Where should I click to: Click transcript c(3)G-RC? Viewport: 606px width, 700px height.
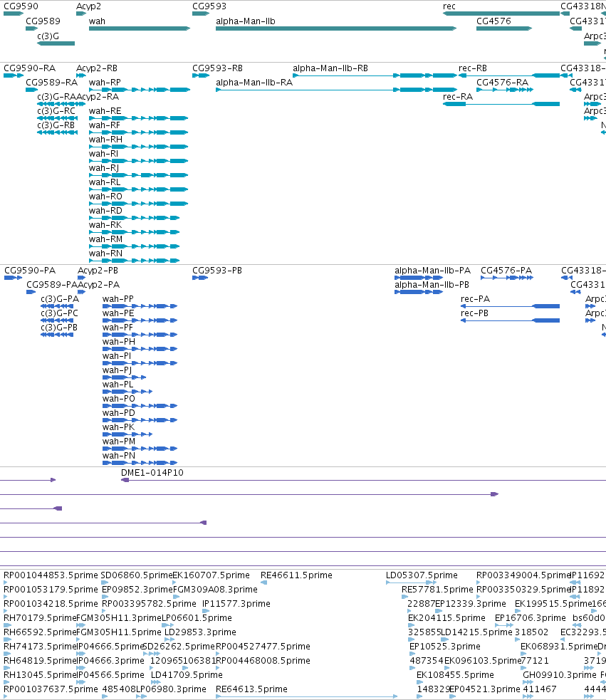57,118
